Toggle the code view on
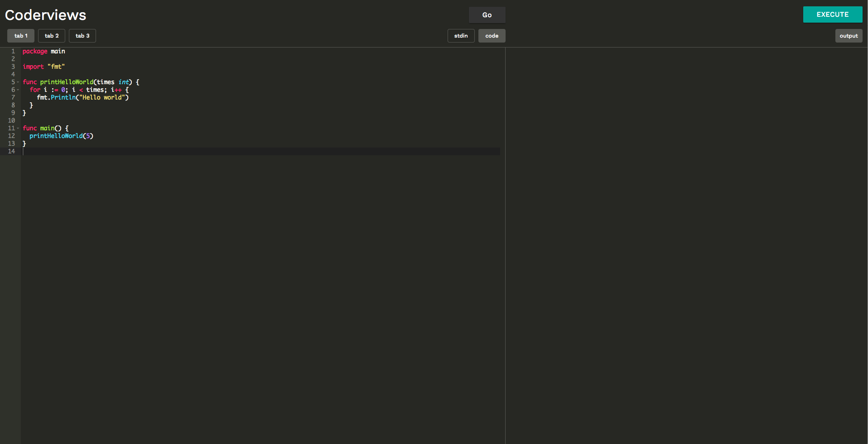Image resolution: width=868 pixels, height=444 pixels. [492, 35]
